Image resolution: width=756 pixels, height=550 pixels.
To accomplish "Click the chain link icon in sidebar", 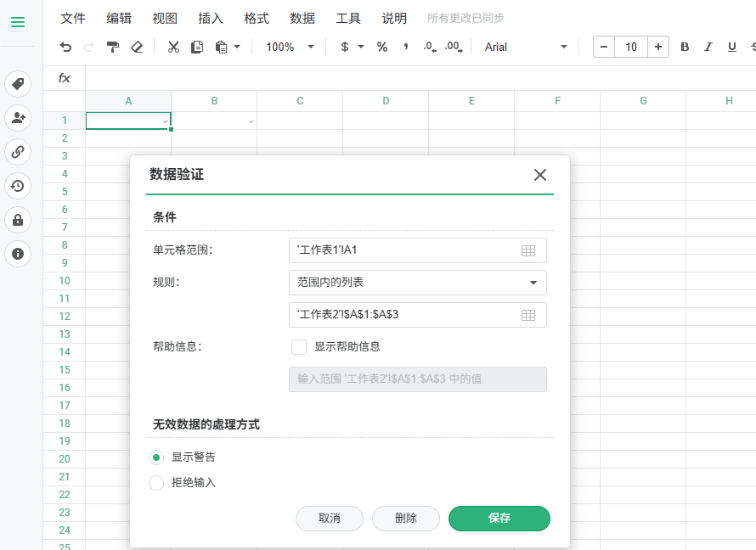I will click(x=17, y=152).
